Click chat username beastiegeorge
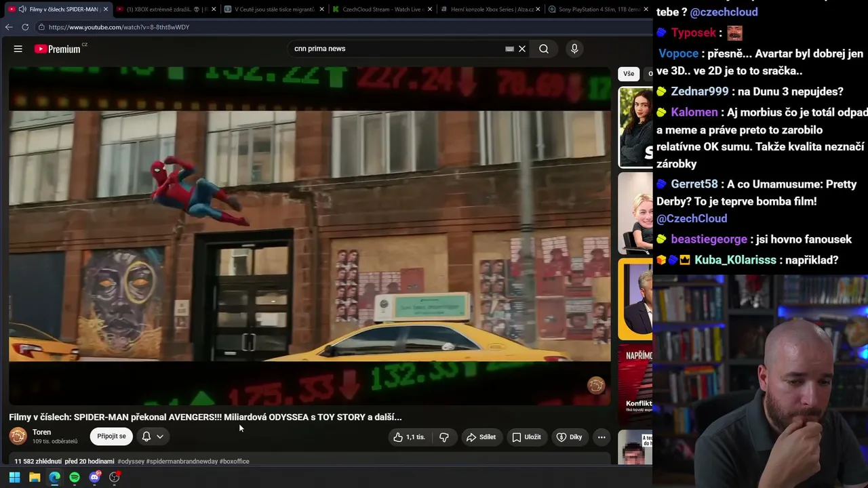This screenshot has width=868, height=488. point(709,239)
